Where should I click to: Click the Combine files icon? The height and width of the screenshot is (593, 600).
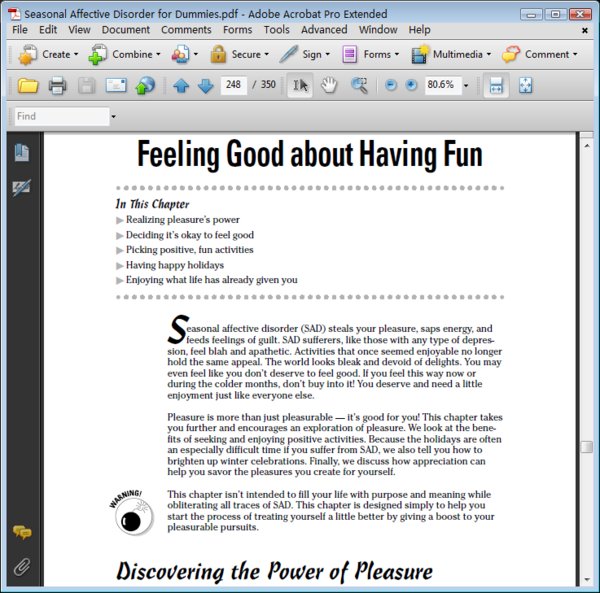98,54
